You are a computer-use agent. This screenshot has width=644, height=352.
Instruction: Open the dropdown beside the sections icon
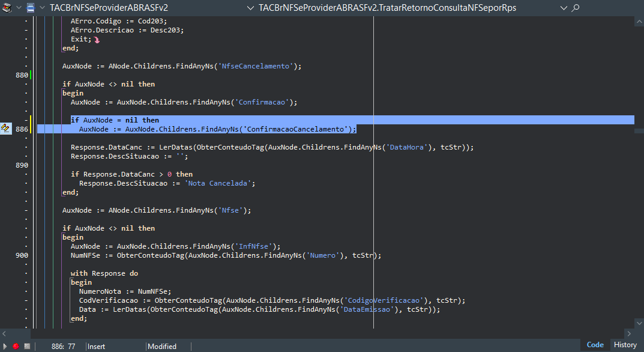(19, 8)
